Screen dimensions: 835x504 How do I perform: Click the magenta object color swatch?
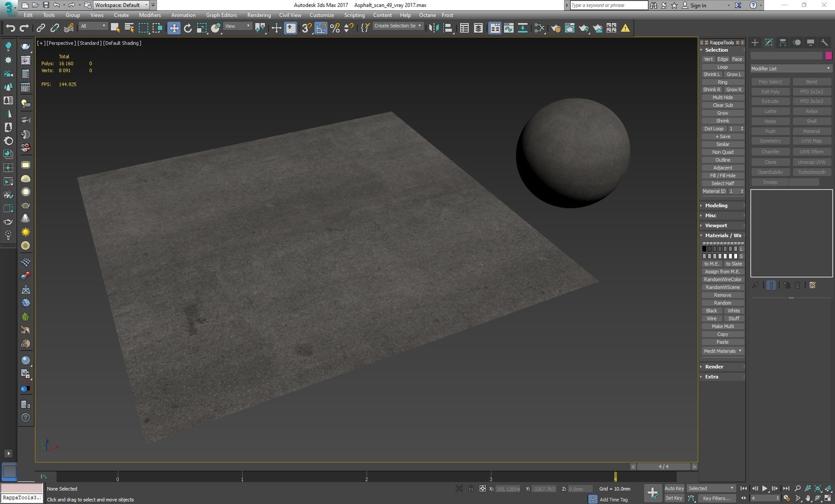coord(828,56)
